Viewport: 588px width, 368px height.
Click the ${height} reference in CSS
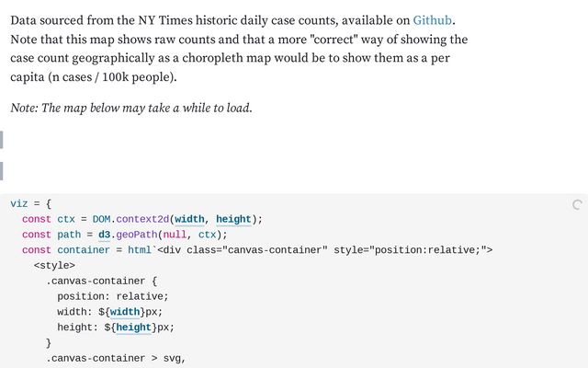point(134,328)
